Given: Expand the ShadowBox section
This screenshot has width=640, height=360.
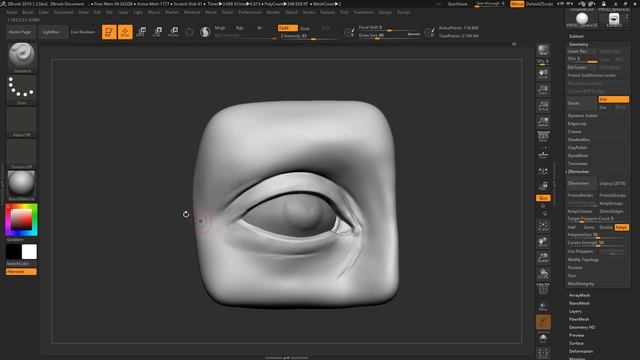Looking at the screenshot, I should tap(578, 140).
